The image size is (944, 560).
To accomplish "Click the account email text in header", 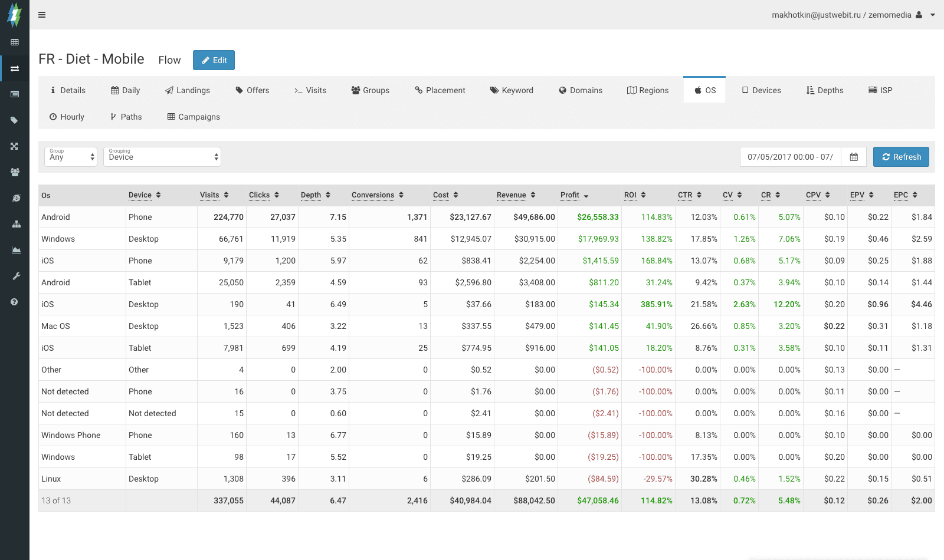I will point(841,15).
